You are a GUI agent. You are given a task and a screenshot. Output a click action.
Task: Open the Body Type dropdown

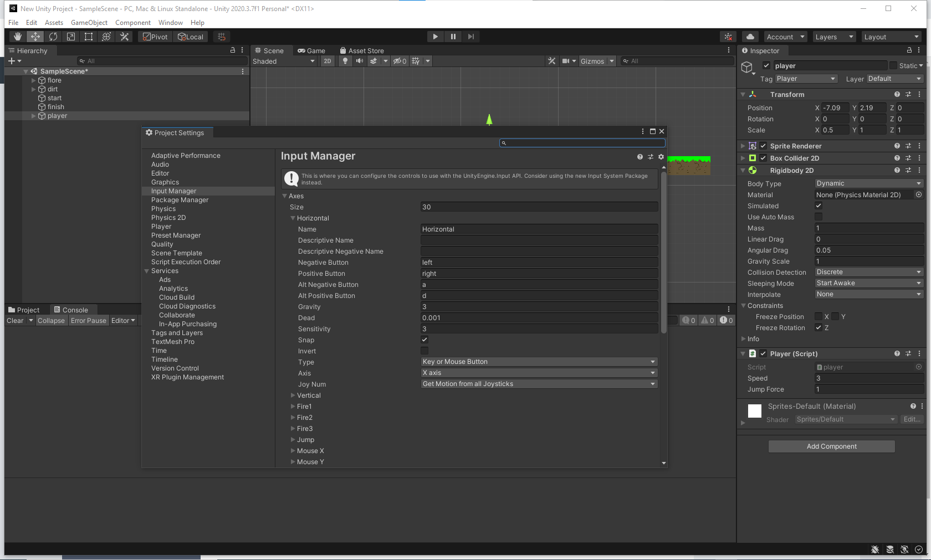[869, 183]
